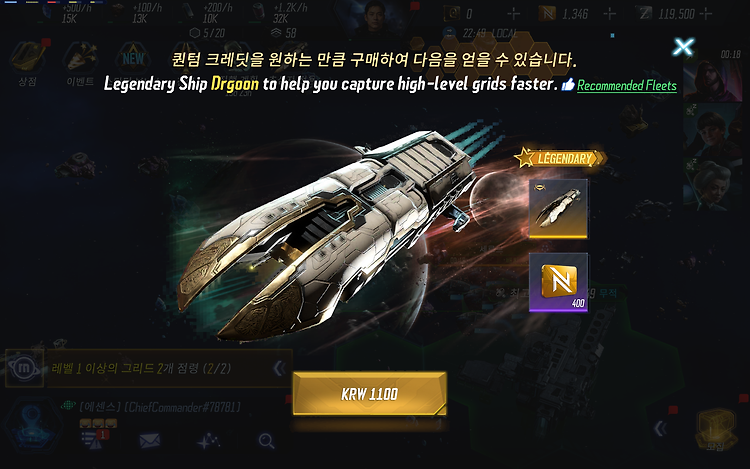Open the NEW badge feature icon

pyautogui.click(x=133, y=60)
